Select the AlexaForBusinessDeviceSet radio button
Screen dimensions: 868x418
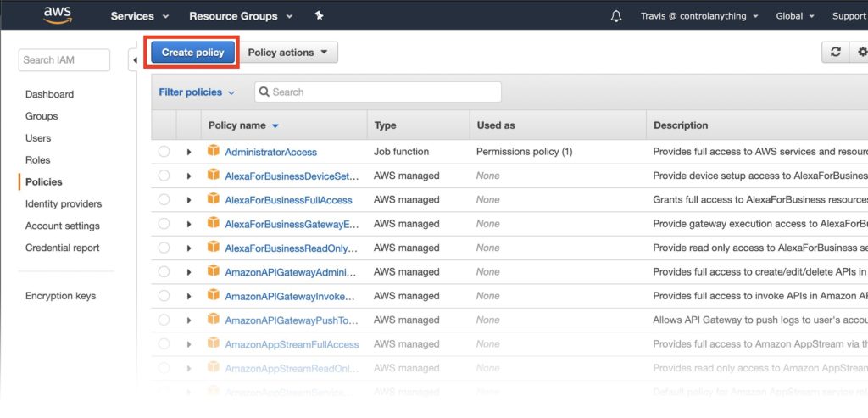click(x=164, y=176)
